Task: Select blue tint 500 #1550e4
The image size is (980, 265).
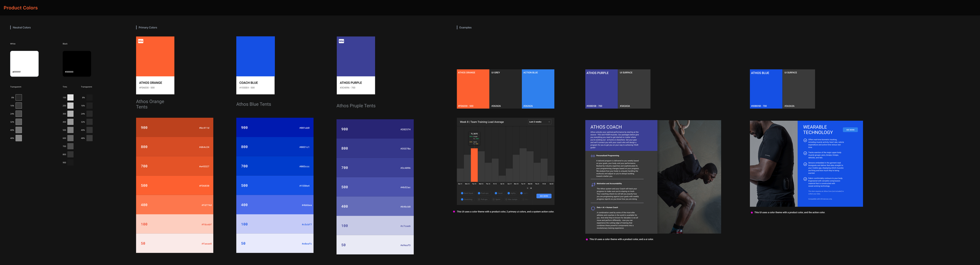Action: pos(275,185)
